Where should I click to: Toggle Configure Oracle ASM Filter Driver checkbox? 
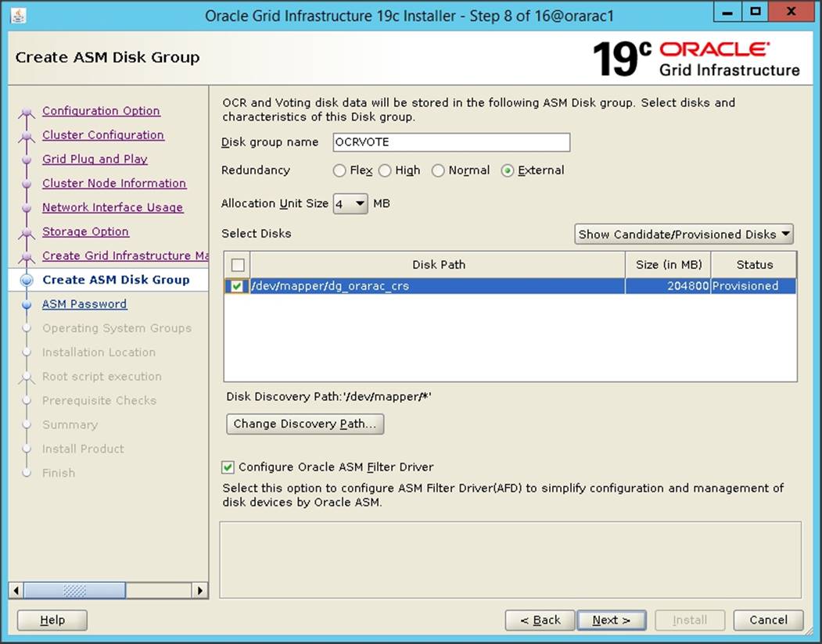(228, 467)
